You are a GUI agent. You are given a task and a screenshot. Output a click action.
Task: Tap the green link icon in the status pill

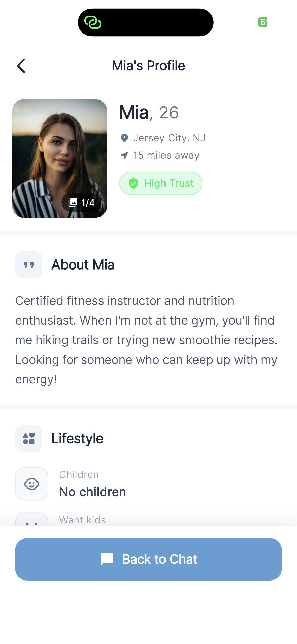93,22
